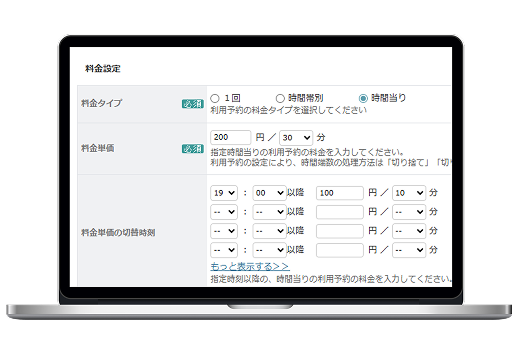
Task: Click the 料金設定 heading
Action: coord(103,69)
